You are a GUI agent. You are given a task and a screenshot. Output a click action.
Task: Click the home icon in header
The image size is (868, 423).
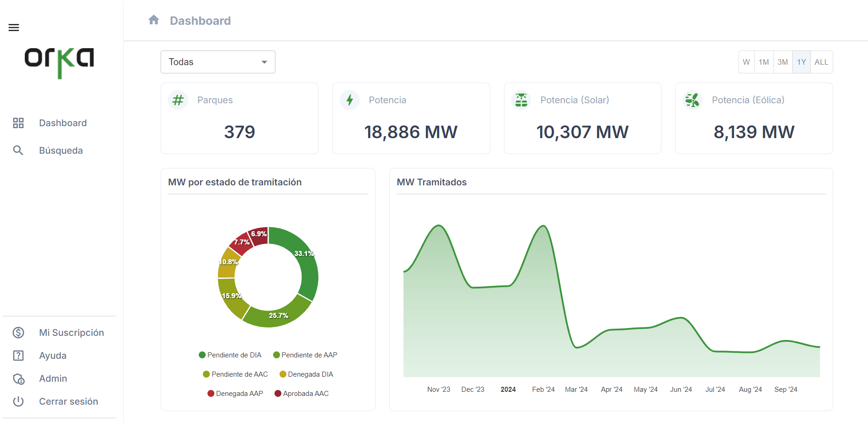[154, 20]
